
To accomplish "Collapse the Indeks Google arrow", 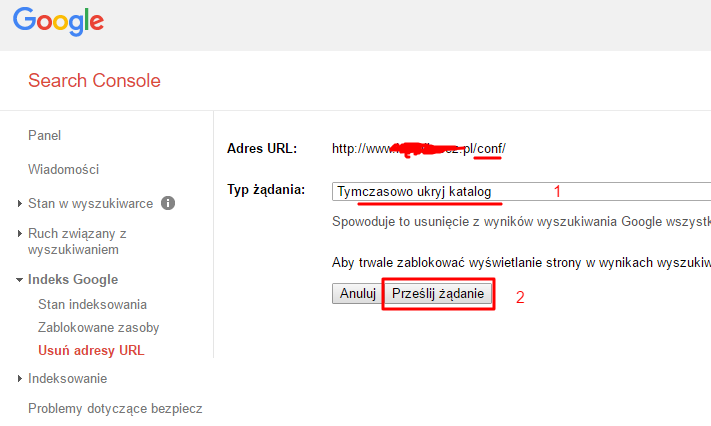I will pyautogui.click(x=19, y=280).
